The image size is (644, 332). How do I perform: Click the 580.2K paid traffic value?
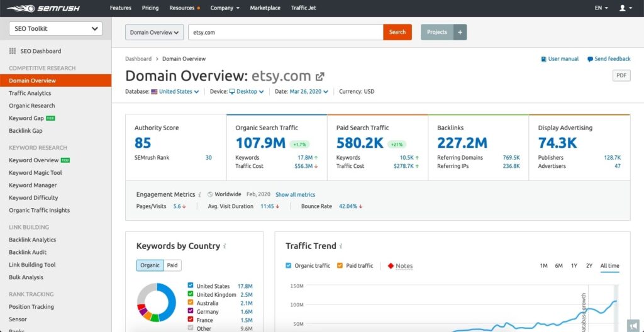coord(360,143)
